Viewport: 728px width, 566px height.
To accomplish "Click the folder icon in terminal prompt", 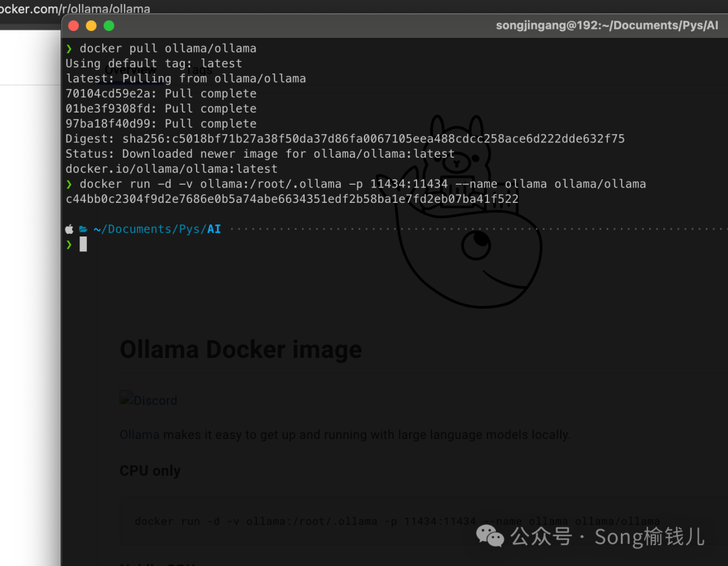I will click(x=83, y=229).
